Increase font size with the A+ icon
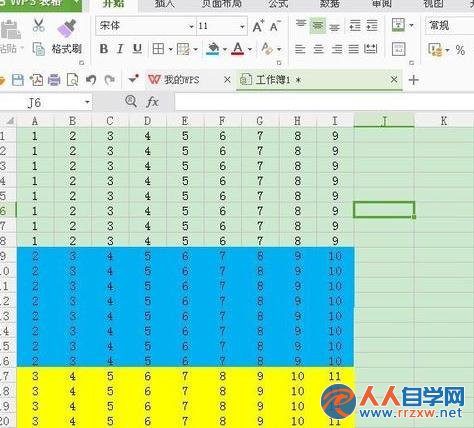The height and width of the screenshot is (428, 474). tap(258, 26)
